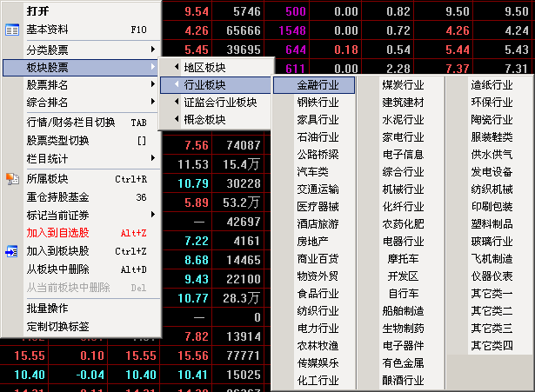The width and height of the screenshot is (535, 392).
Task: Click the 65666 volume cell
Action: [x=244, y=30]
